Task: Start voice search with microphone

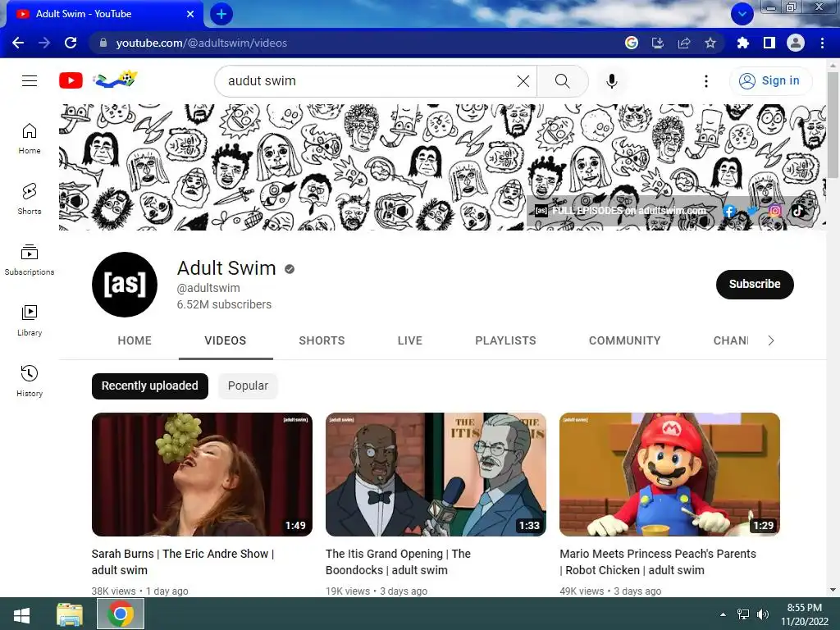Action: point(611,81)
